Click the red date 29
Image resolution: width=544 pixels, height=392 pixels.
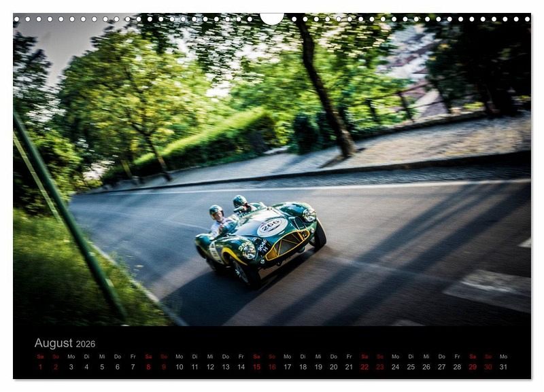pos(473,367)
